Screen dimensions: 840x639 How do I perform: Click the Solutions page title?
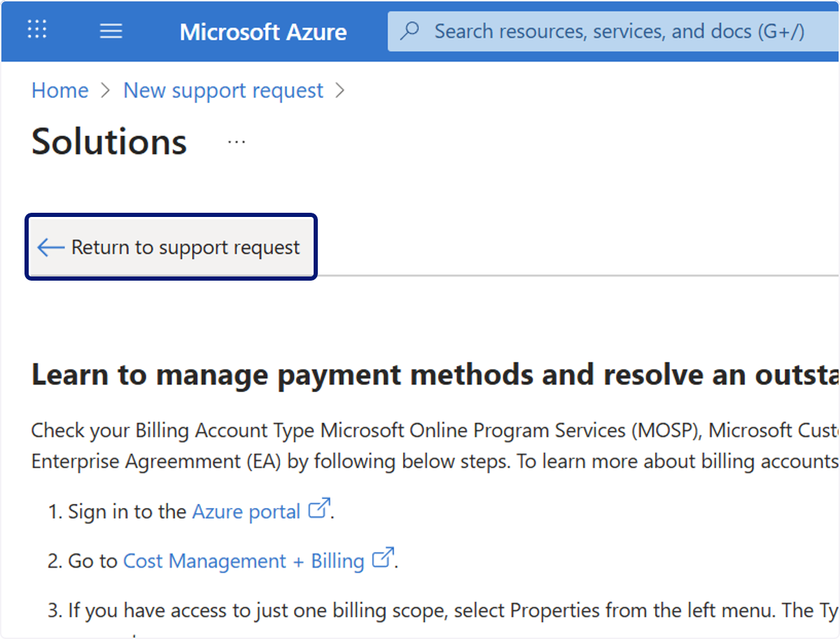click(109, 141)
